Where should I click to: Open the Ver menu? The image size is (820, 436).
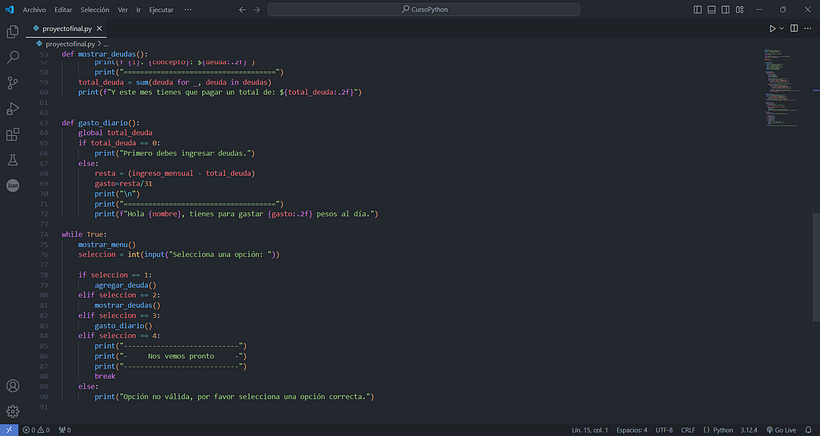122,9
